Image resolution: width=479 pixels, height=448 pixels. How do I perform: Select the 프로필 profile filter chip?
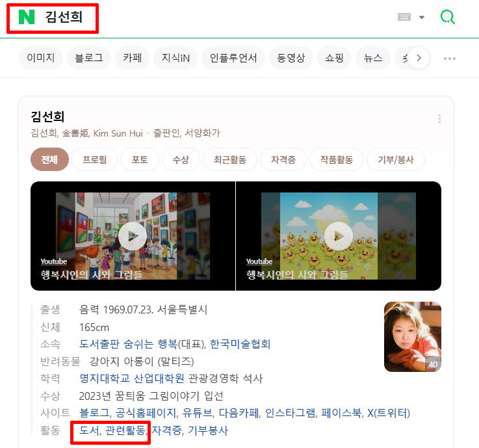[94, 159]
